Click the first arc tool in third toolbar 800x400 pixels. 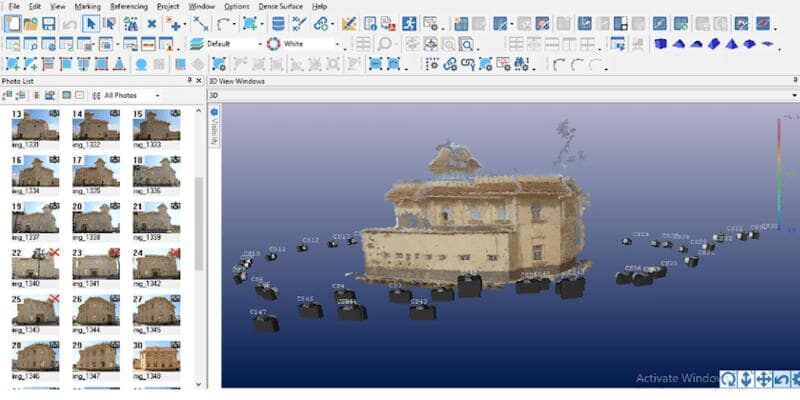[x=560, y=64]
